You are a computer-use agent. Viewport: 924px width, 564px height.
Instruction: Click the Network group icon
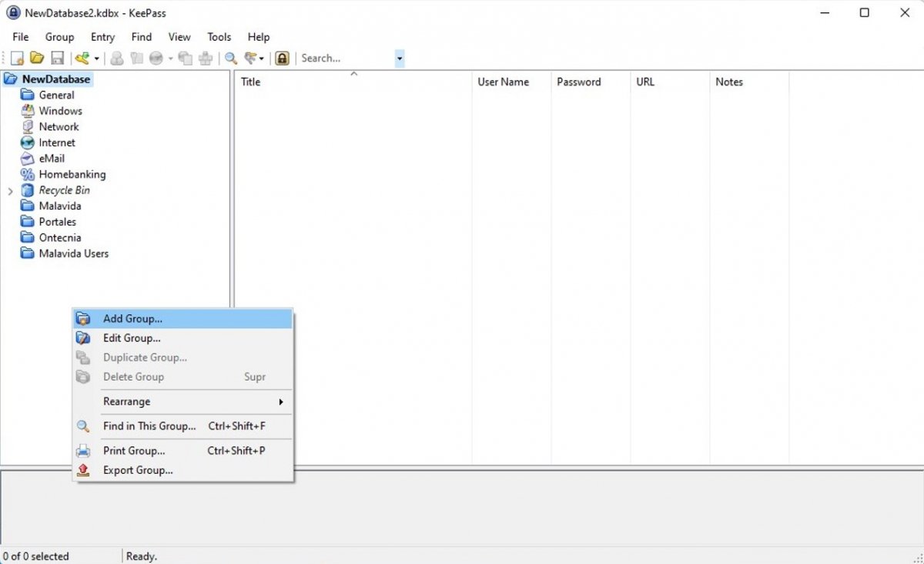pos(27,126)
